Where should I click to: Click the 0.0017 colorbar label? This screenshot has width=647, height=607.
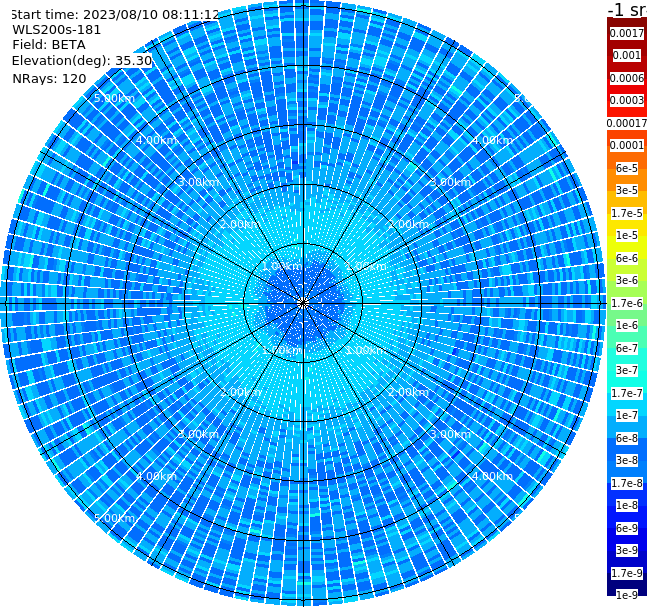(627, 33)
